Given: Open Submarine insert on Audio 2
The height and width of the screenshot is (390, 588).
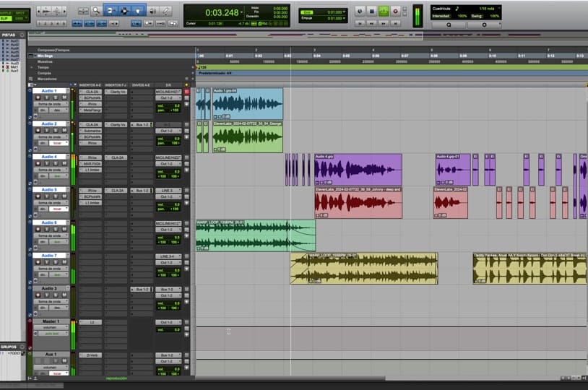Looking at the screenshot, I should pos(90,131).
